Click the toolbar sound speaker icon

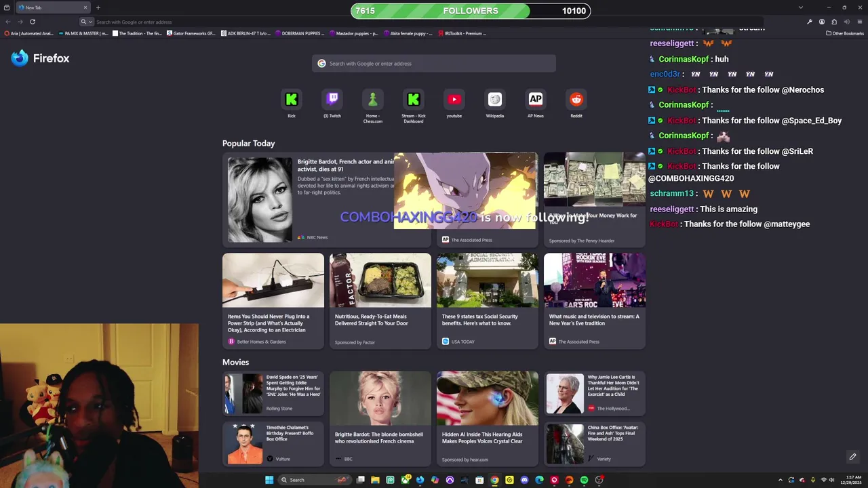pos(847,22)
